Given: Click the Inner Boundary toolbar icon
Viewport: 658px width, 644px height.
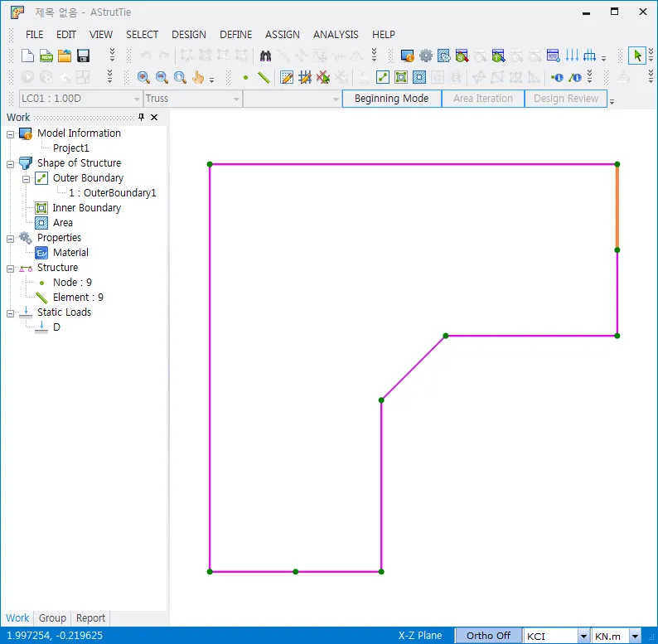Looking at the screenshot, I should 401,77.
